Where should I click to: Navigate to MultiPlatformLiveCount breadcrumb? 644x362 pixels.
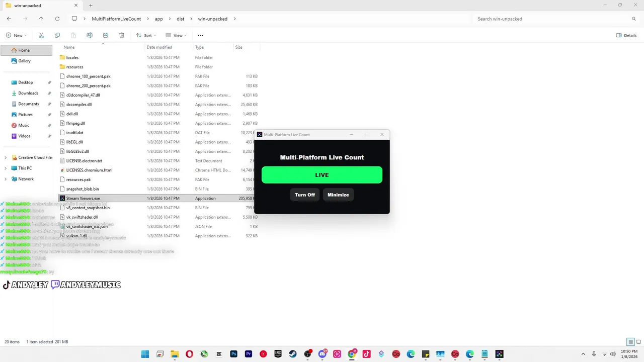click(116, 19)
